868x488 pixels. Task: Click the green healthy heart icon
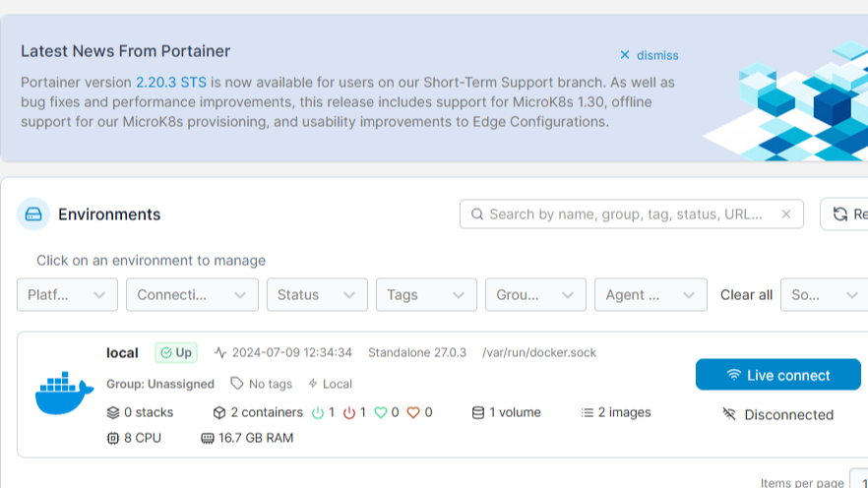[381, 413]
